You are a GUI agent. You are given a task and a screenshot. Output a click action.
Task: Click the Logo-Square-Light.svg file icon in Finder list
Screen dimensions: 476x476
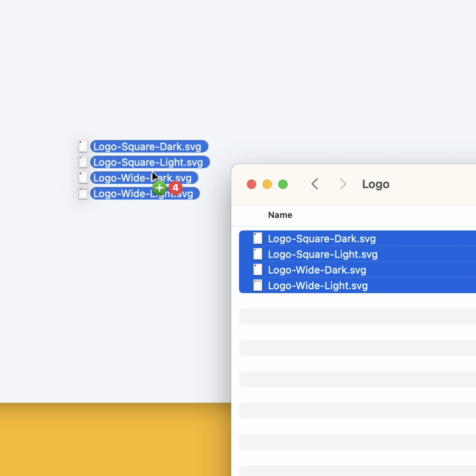click(258, 254)
